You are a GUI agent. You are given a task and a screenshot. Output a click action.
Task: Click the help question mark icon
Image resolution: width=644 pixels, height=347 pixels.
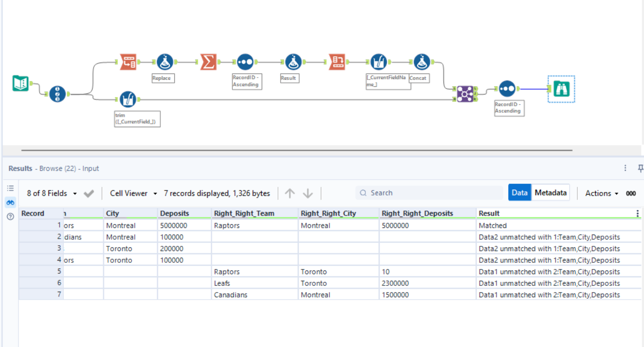point(10,216)
